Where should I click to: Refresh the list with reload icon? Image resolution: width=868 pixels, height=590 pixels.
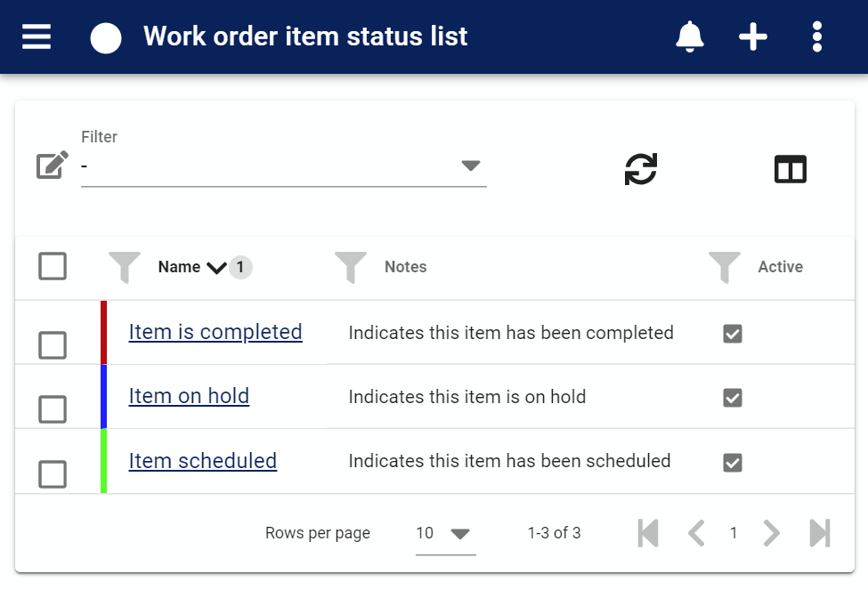coord(640,169)
